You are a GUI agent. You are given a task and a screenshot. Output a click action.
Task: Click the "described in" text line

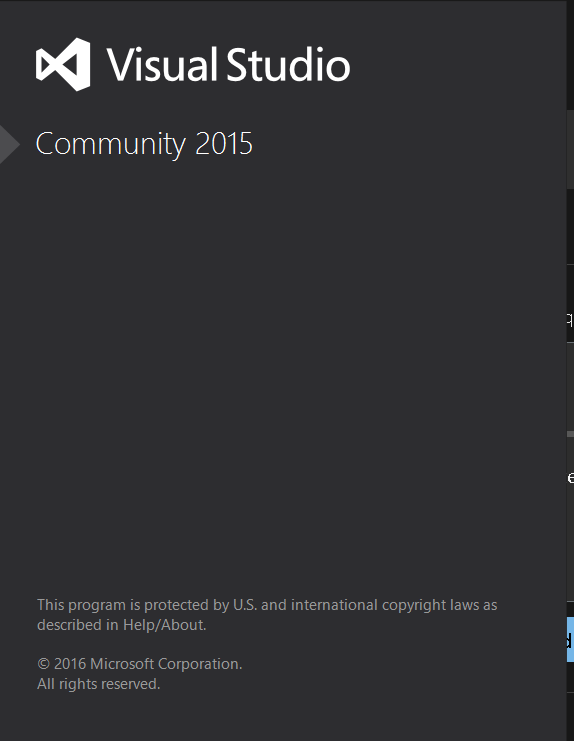(78, 625)
